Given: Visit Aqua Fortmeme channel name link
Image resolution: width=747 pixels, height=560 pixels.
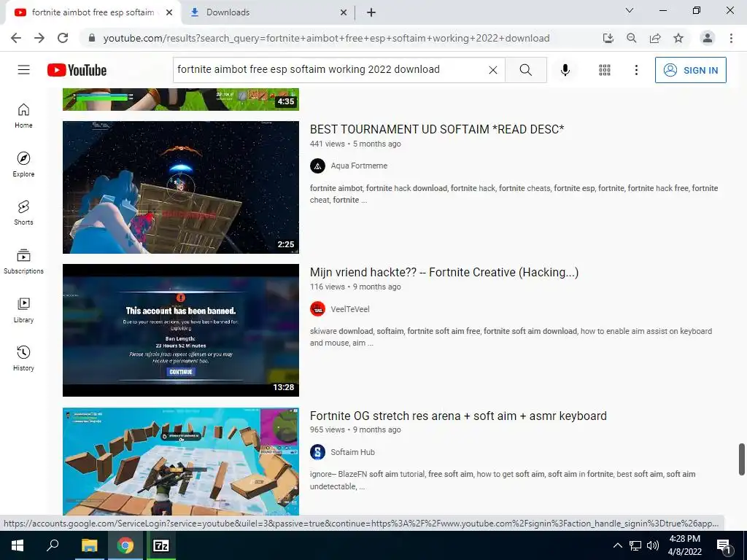Looking at the screenshot, I should point(359,166).
